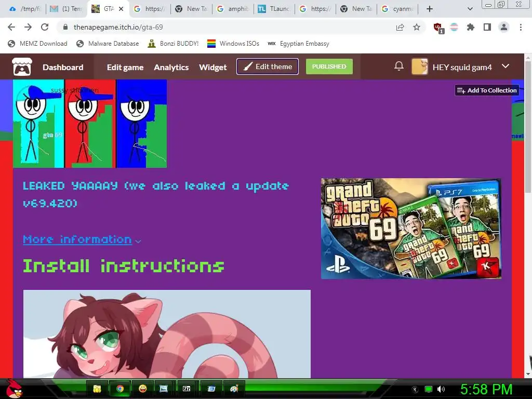532x399 pixels.
Task: Click the LEAKED YAAAAY description text
Action: (156, 194)
